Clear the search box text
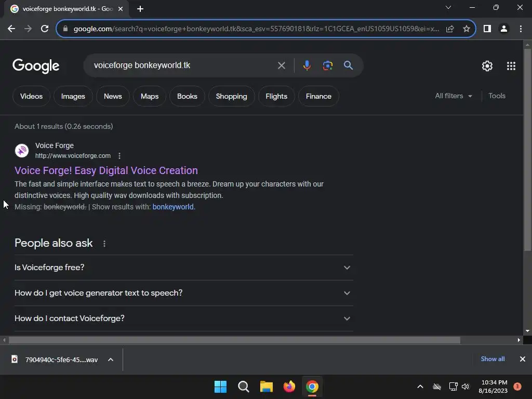The width and height of the screenshot is (532, 399). pos(281,65)
